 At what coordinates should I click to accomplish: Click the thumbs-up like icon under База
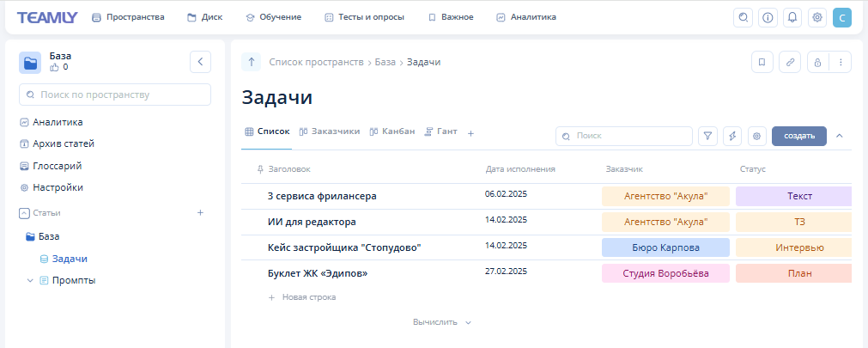(x=55, y=67)
